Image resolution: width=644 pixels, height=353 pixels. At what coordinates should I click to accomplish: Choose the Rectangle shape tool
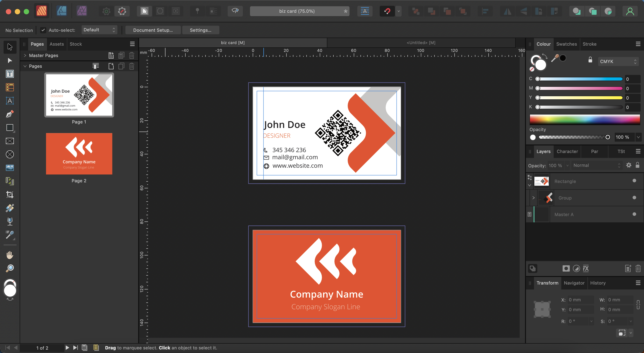pyautogui.click(x=10, y=128)
